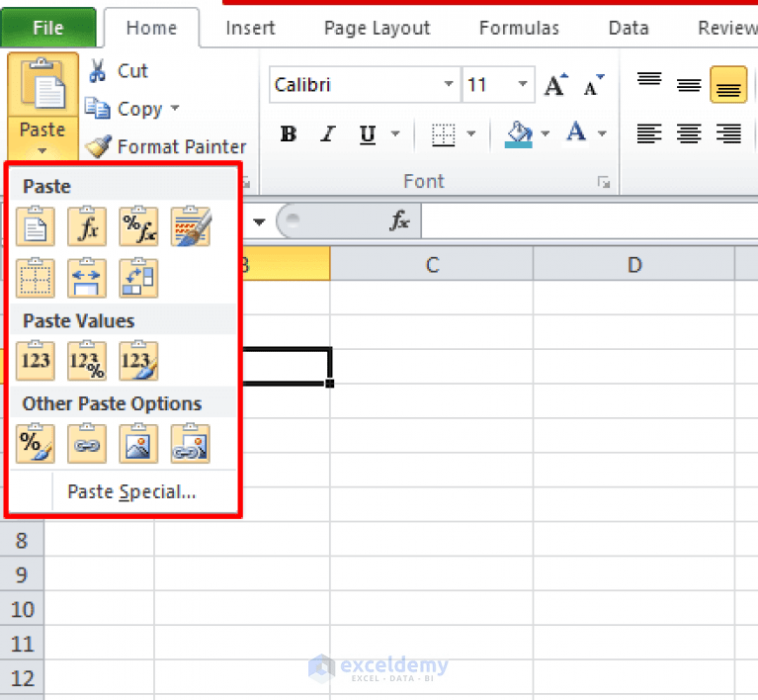Toggle Bottom Align (highlighted)
The height and width of the screenshot is (700, 758).
pyautogui.click(x=728, y=85)
